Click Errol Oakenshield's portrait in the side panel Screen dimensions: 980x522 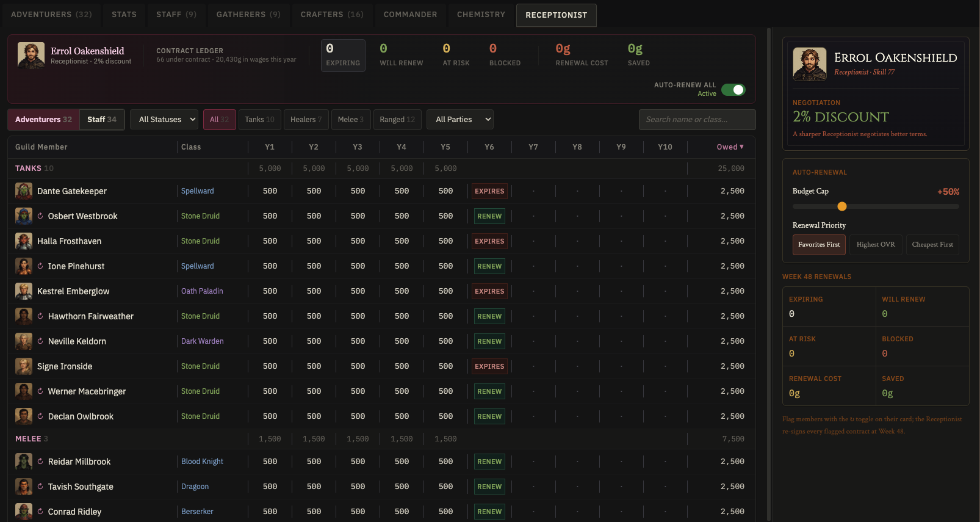(x=810, y=64)
